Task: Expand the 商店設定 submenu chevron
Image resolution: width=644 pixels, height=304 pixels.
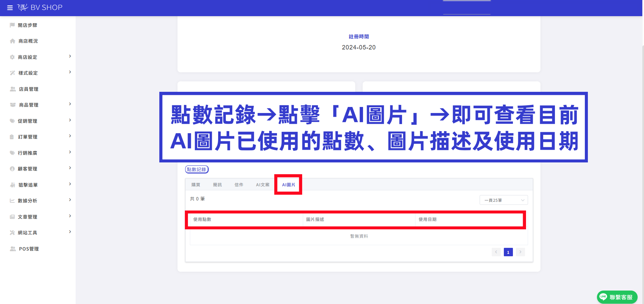Action: (70, 56)
